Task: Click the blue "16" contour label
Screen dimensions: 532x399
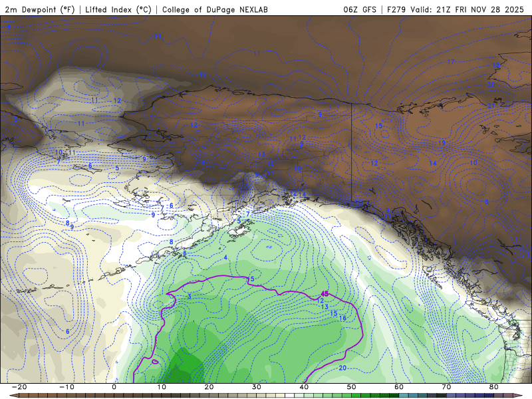Action: click(x=342, y=319)
